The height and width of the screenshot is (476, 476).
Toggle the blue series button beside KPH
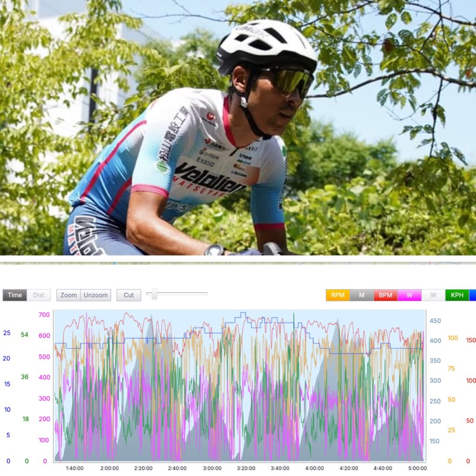(x=473, y=295)
